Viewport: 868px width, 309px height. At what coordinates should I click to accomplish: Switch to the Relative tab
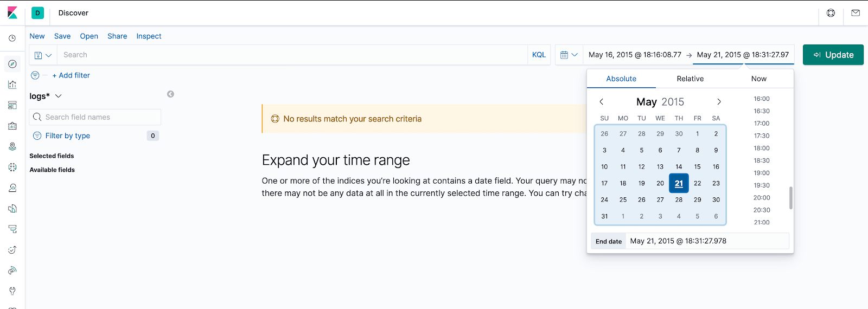[690, 79]
